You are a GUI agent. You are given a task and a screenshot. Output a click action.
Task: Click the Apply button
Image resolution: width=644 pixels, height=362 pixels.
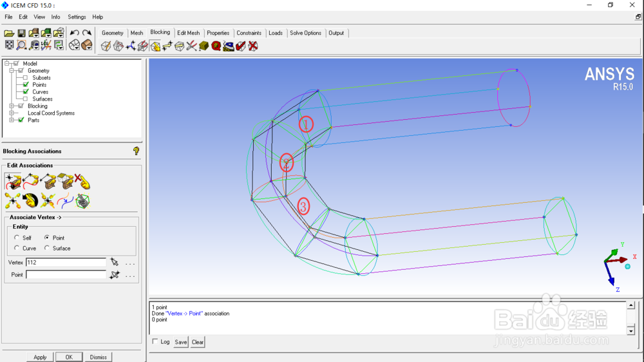click(40, 357)
